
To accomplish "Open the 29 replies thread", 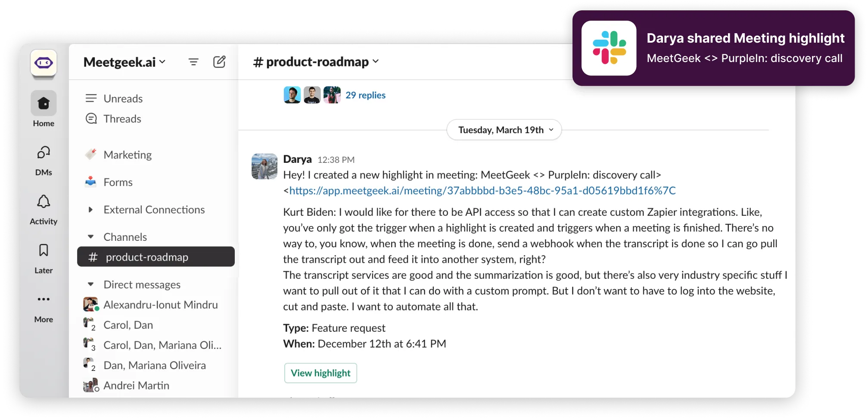I will point(365,95).
